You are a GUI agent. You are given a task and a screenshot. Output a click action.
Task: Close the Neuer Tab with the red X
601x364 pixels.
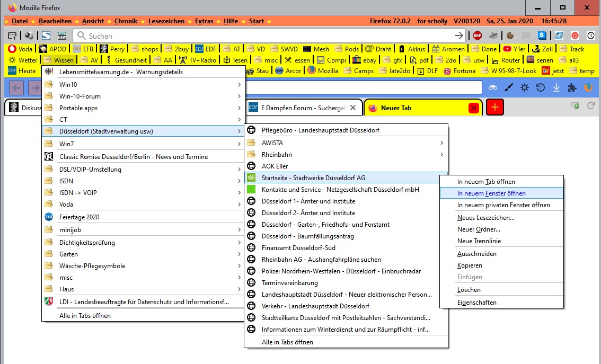(474, 108)
